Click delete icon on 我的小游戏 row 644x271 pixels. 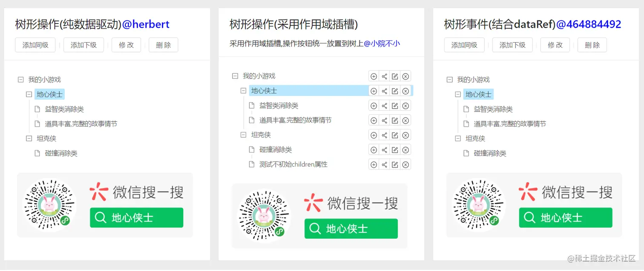coord(405,76)
